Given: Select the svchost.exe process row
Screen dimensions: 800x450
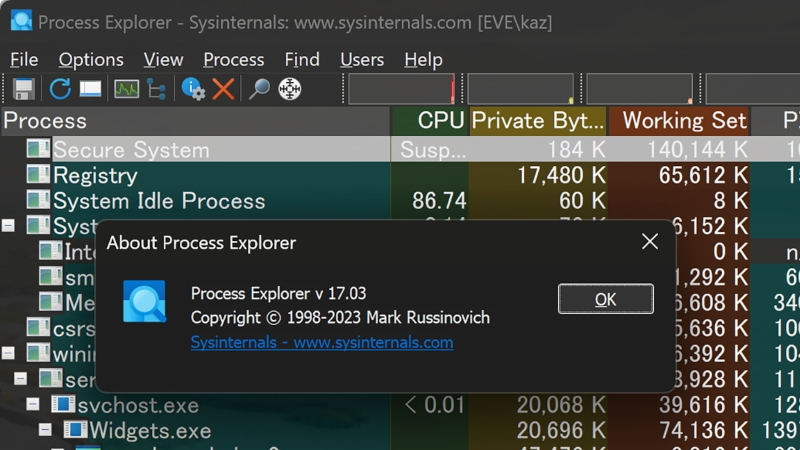Looking at the screenshot, I should pos(400,405).
